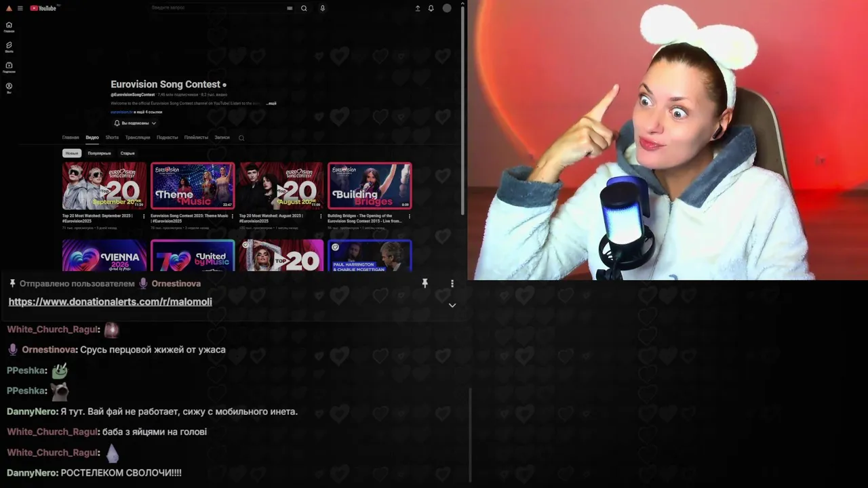The image size is (868, 488).
Task: Switch to the Главная channel tab
Action: click(71, 138)
